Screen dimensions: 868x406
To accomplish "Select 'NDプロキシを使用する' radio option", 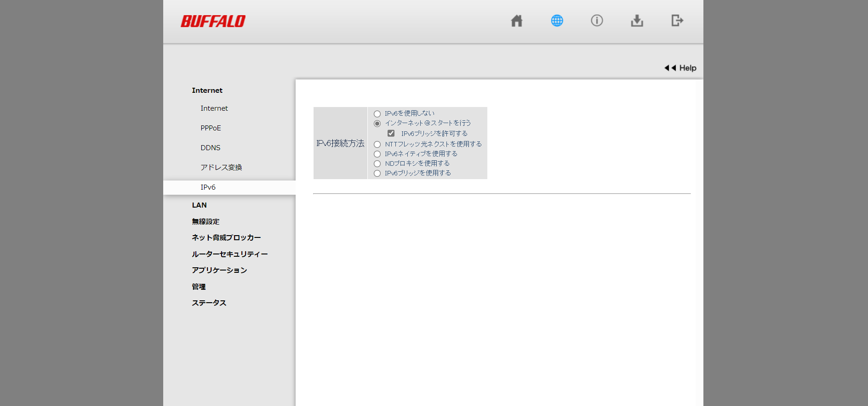I will pos(377,164).
